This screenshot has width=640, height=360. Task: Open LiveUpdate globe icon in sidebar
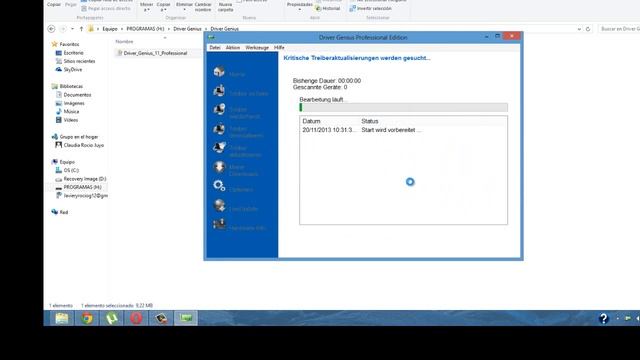(x=219, y=205)
